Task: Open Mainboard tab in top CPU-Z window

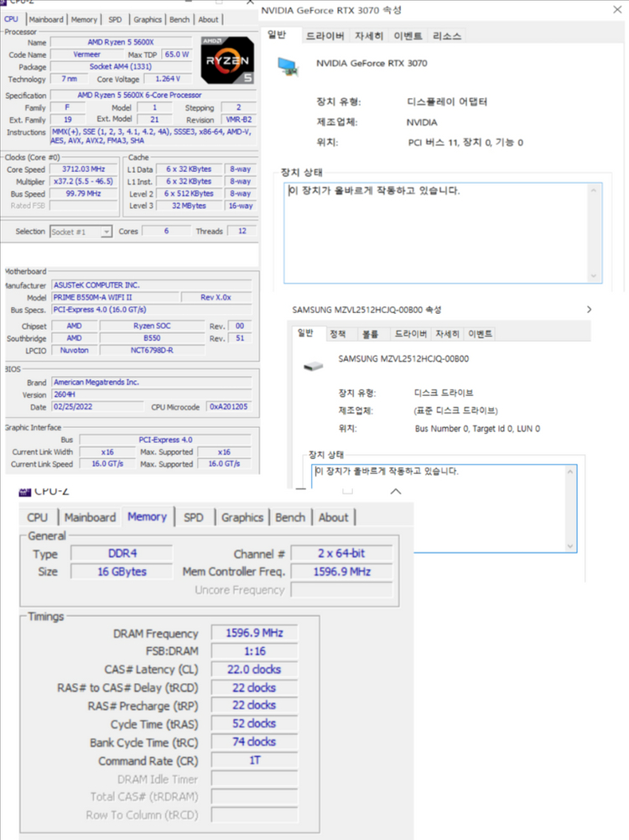Action: point(46,19)
